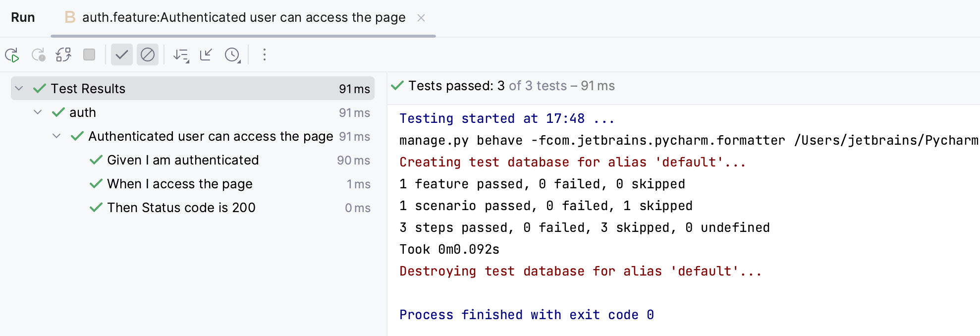Collapse the Test Results root node
The height and width of the screenshot is (336, 980).
19,88
